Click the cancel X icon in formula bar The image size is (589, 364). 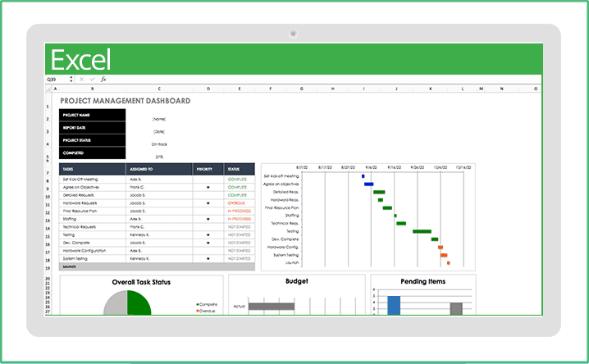pos(82,80)
